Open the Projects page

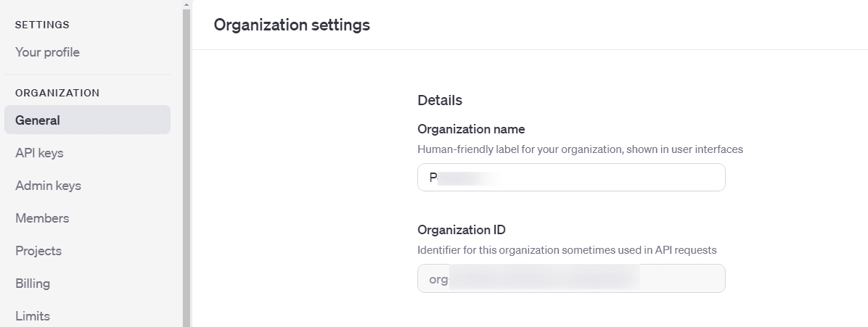38,251
